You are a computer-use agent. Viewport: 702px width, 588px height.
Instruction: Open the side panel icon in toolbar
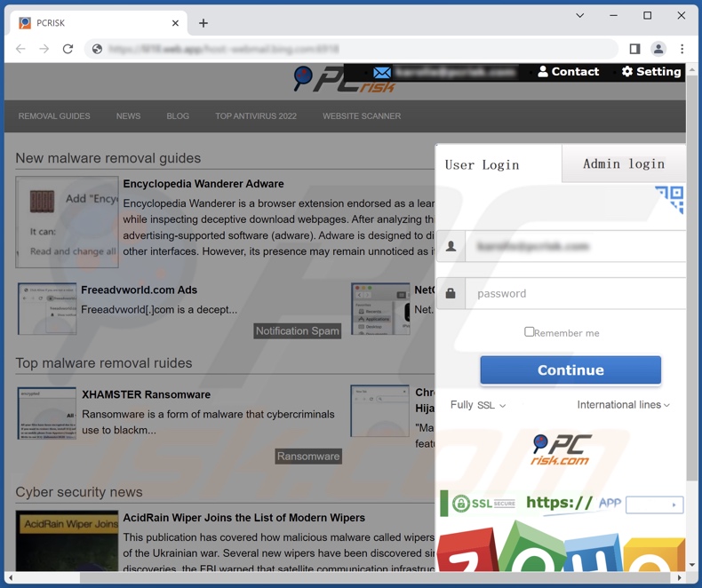[x=634, y=49]
